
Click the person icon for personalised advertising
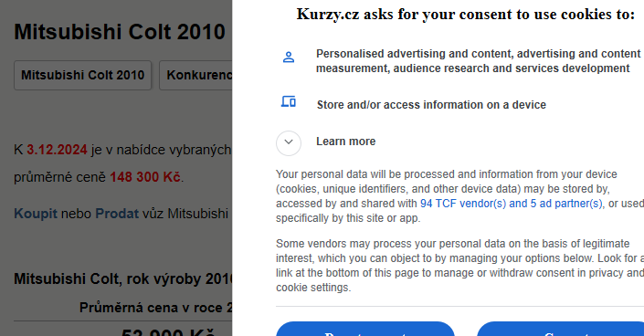coord(289,58)
